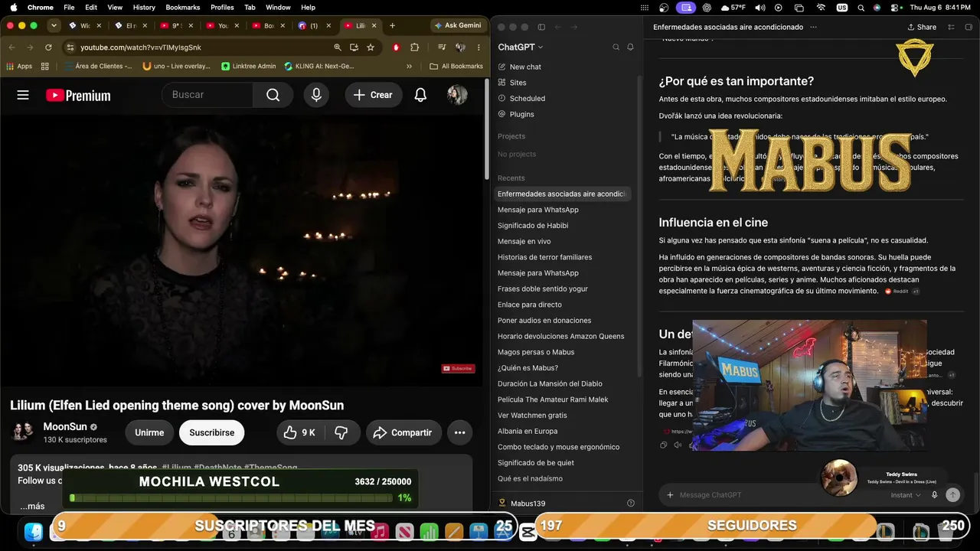980x551 pixels.
Task: Add attachment with the plus icon
Action: point(670,495)
